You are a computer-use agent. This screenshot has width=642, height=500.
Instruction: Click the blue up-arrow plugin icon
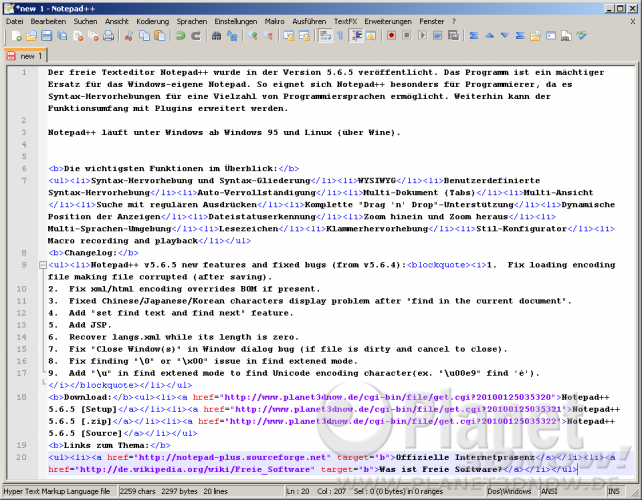489,36
